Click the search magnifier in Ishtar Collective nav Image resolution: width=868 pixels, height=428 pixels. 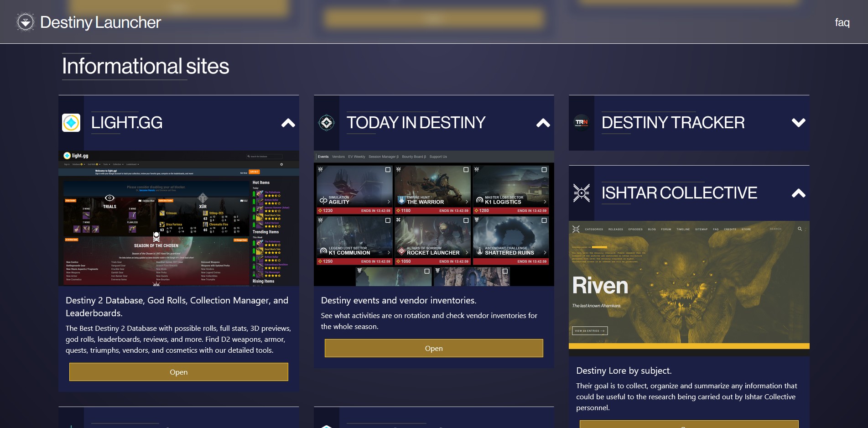(800, 229)
